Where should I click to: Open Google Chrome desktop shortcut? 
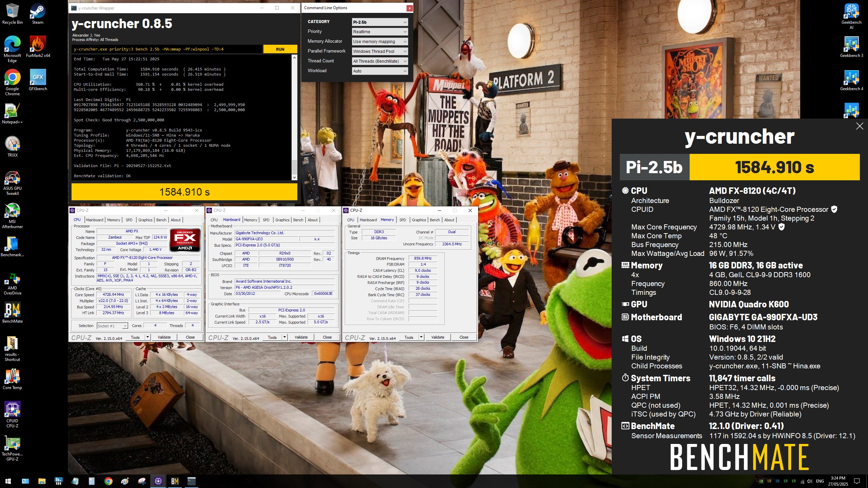tap(13, 82)
